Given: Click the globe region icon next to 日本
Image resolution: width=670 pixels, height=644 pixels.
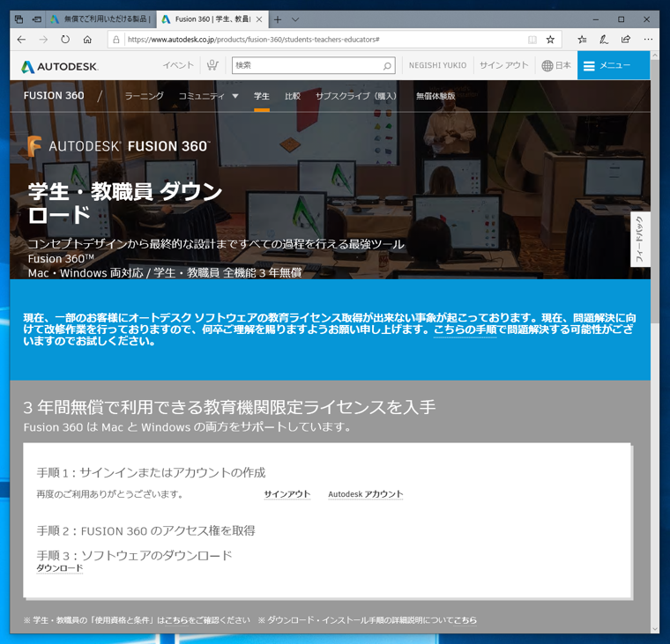Looking at the screenshot, I should point(547,66).
